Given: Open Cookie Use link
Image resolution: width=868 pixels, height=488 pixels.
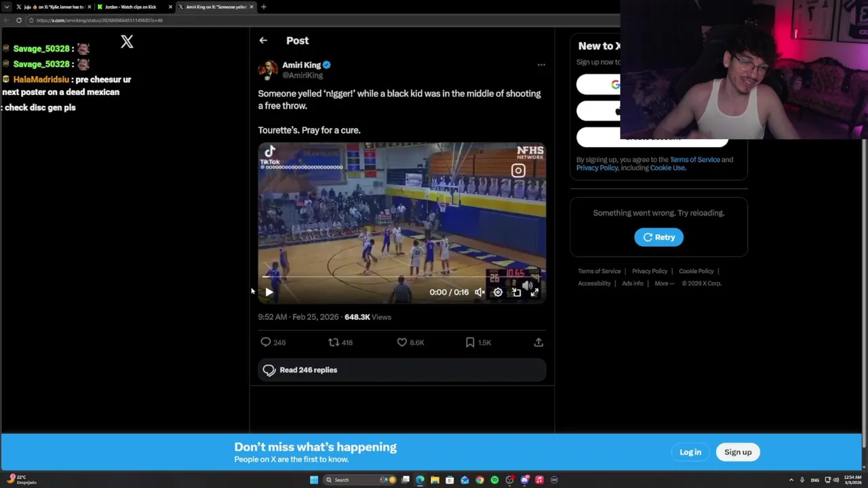Looking at the screenshot, I should coord(667,168).
